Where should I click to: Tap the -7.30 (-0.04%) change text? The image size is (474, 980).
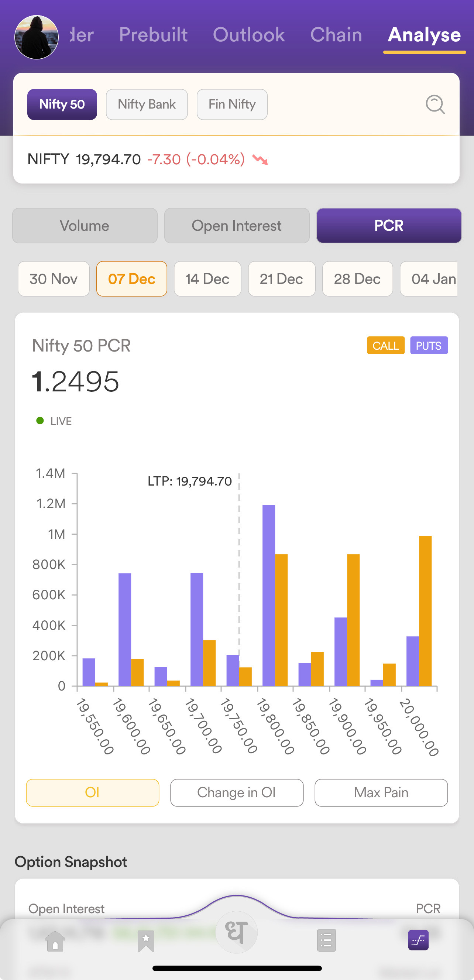pyautogui.click(x=196, y=159)
